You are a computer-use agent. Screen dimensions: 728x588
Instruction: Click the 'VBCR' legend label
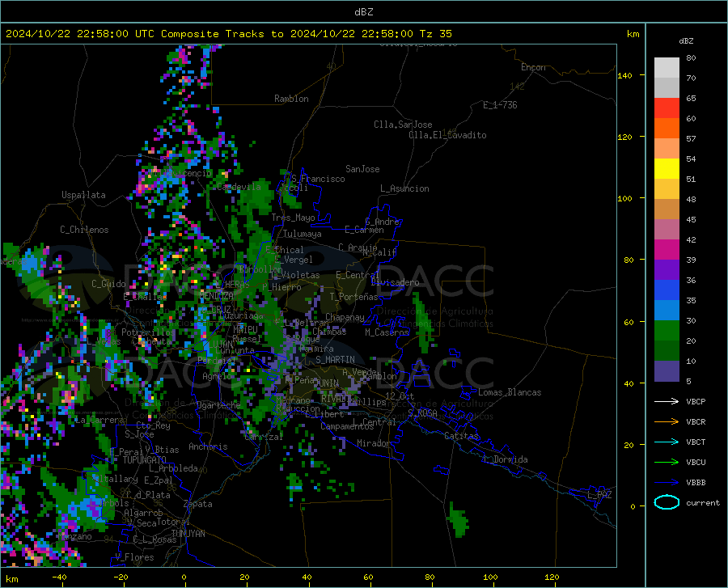click(696, 422)
